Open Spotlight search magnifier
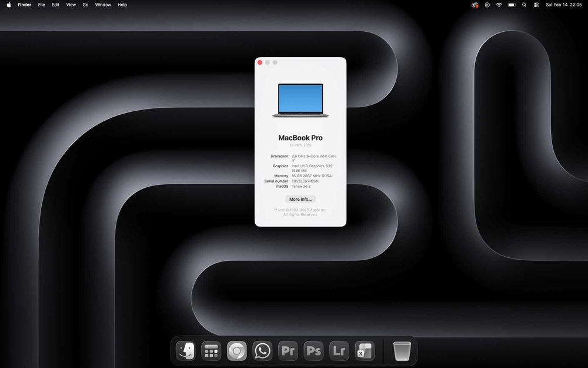The image size is (588, 368). point(524,5)
